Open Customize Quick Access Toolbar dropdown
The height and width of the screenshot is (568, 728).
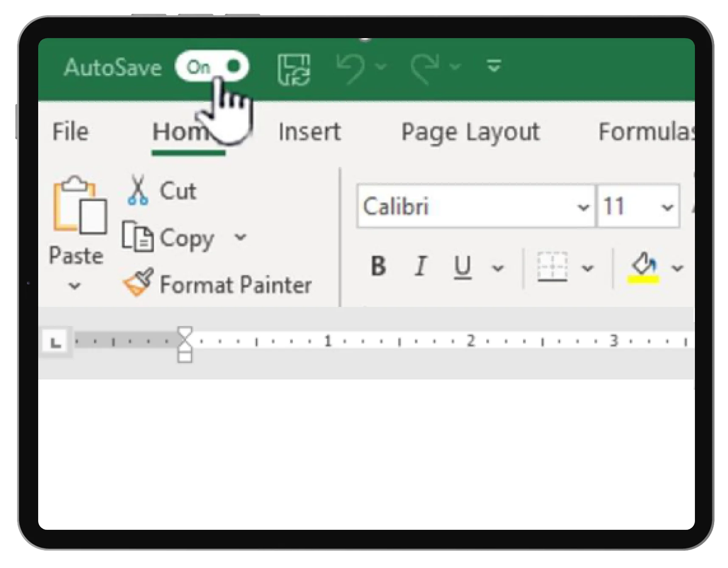click(x=494, y=66)
